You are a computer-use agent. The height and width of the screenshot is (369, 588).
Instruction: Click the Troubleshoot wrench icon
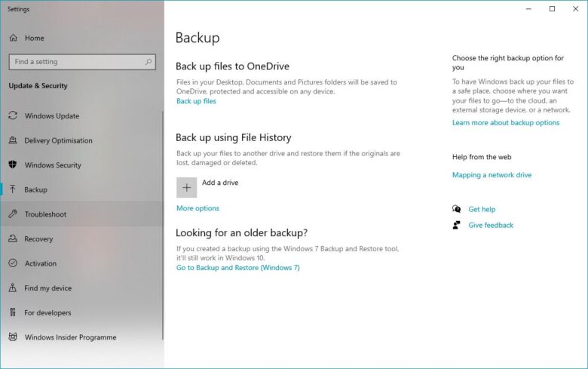click(13, 214)
